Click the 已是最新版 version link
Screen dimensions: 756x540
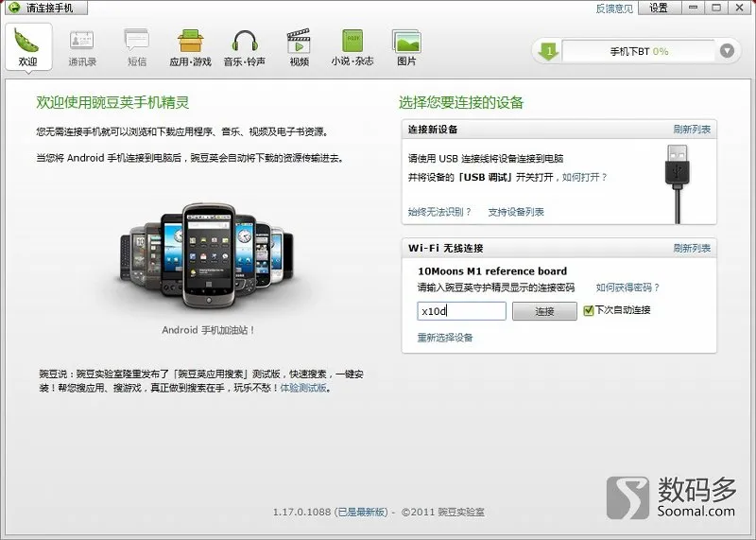361,512
